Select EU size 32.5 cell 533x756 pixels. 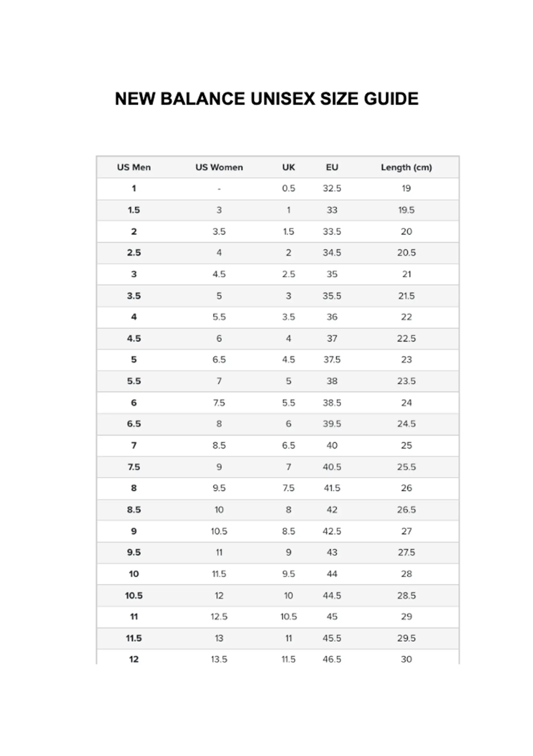click(332, 188)
